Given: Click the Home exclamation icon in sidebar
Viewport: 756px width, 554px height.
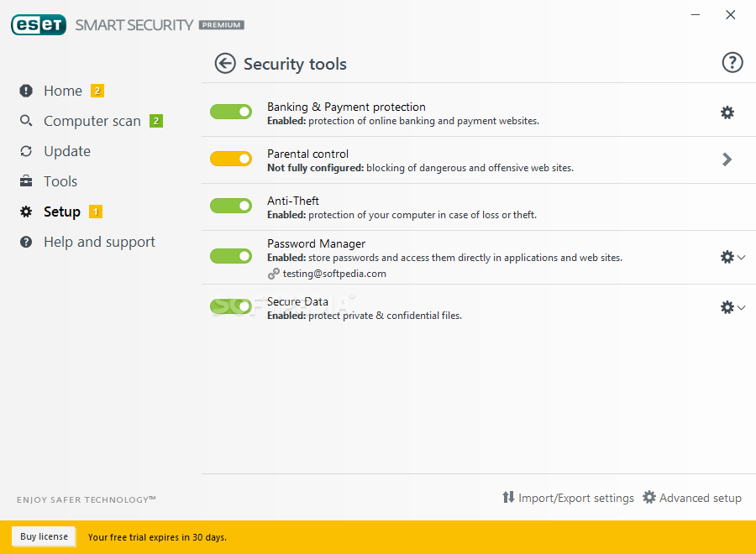Looking at the screenshot, I should pos(26,91).
